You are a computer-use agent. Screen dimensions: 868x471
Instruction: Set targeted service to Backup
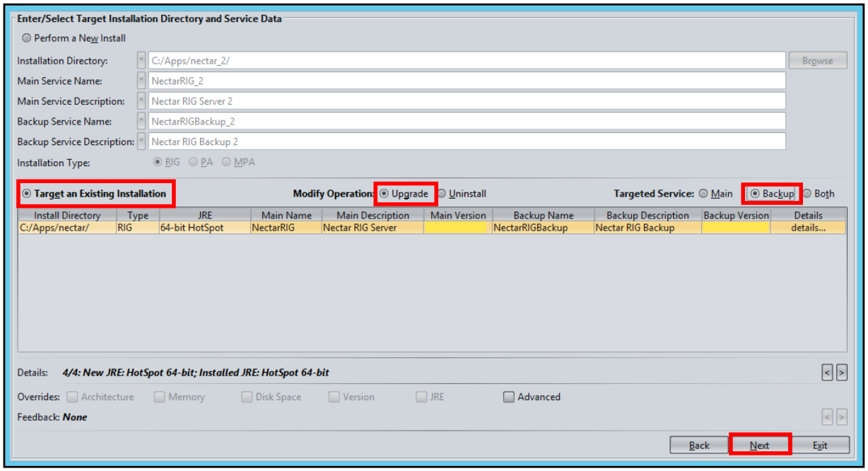(x=772, y=193)
